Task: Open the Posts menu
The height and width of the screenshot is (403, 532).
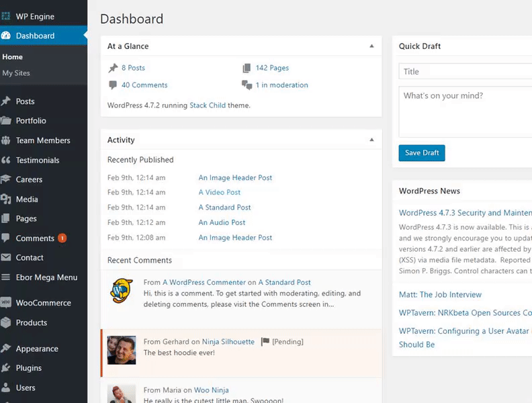Action: tap(25, 101)
